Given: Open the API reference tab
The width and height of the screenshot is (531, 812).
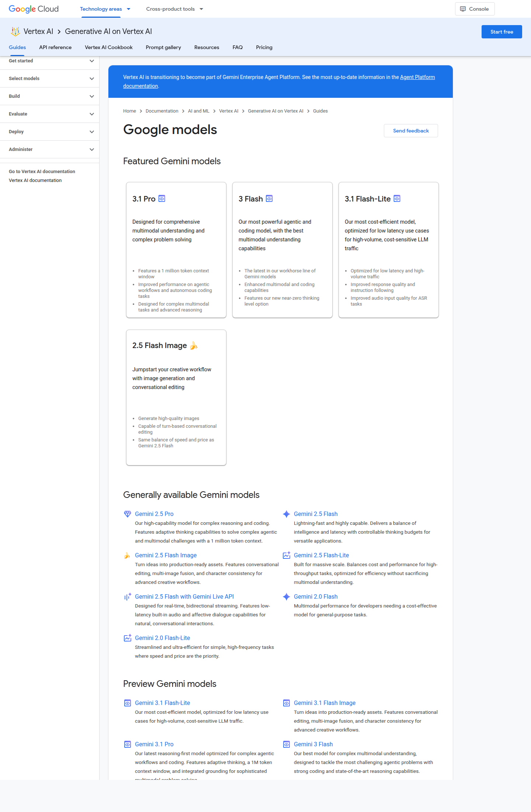Looking at the screenshot, I should [55, 47].
